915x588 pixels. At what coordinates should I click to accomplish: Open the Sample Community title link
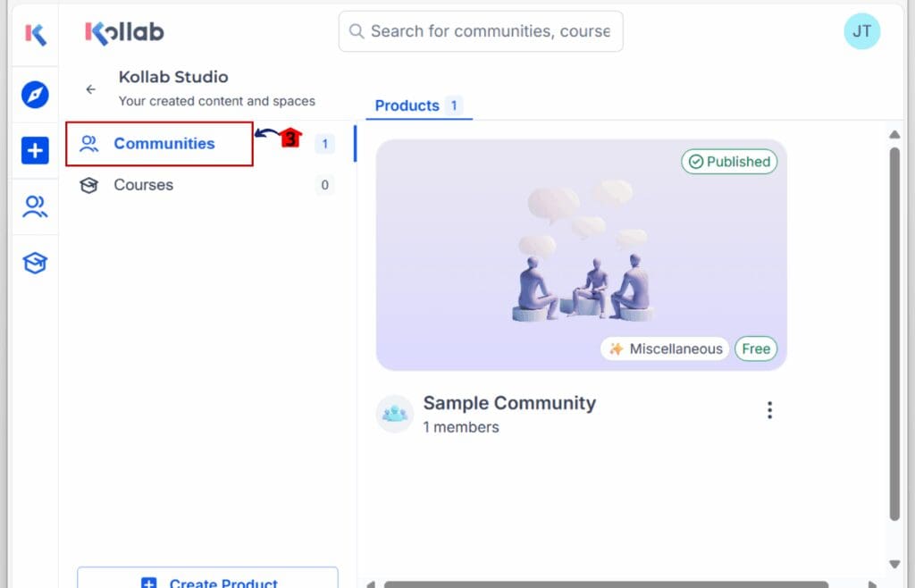pyautogui.click(x=509, y=402)
